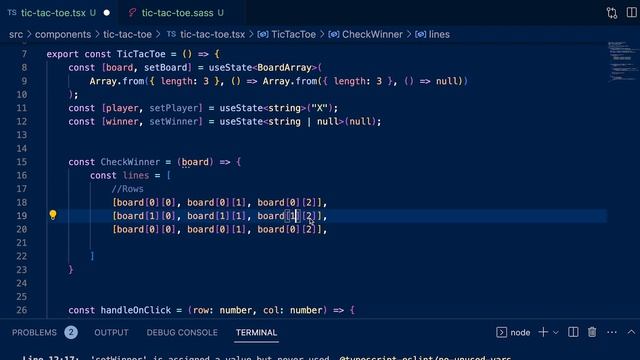Click board parameter on line 15
Viewport: 640px width, 360px height.
(x=195, y=162)
